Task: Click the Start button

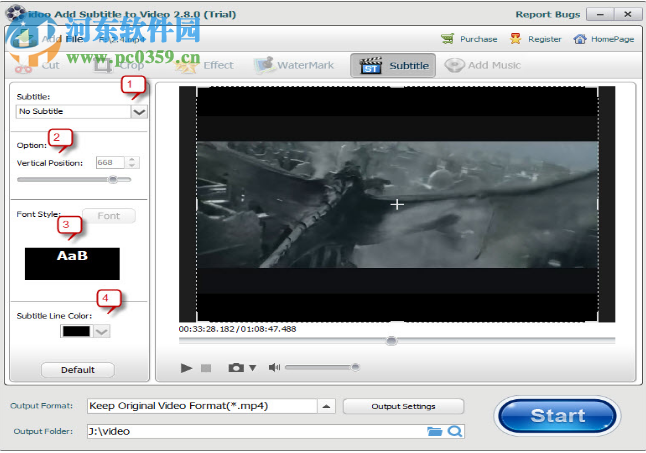Action: pyautogui.click(x=557, y=416)
